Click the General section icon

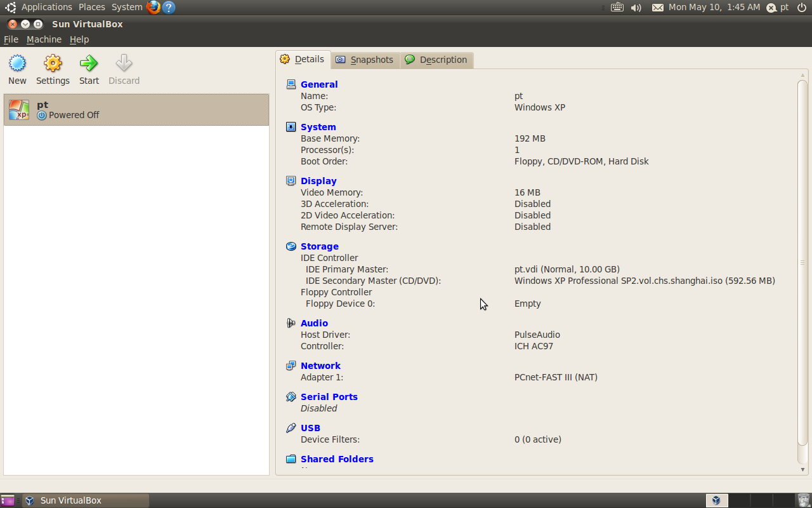click(291, 84)
